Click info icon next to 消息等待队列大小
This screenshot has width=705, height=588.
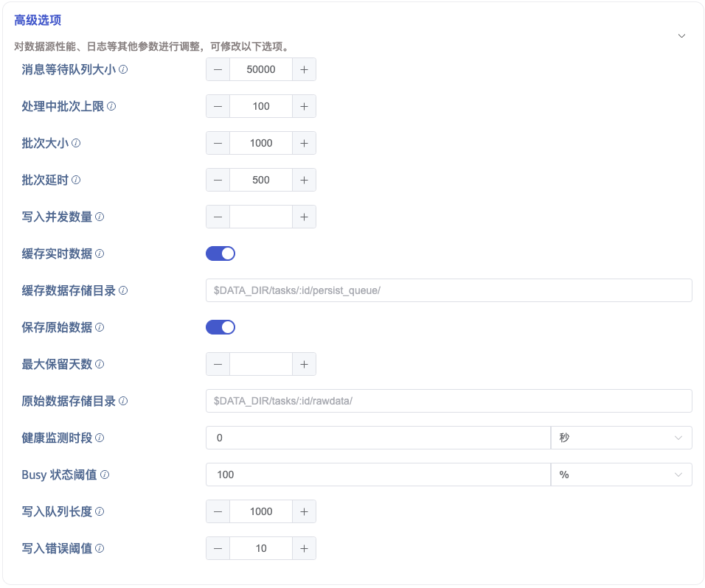click(x=123, y=69)
